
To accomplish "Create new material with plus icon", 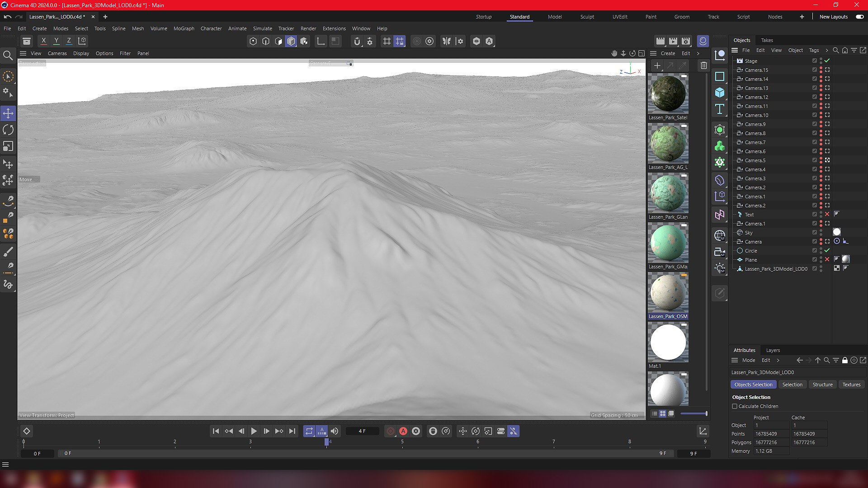I will pyautogui.click(x=657, y=66).
